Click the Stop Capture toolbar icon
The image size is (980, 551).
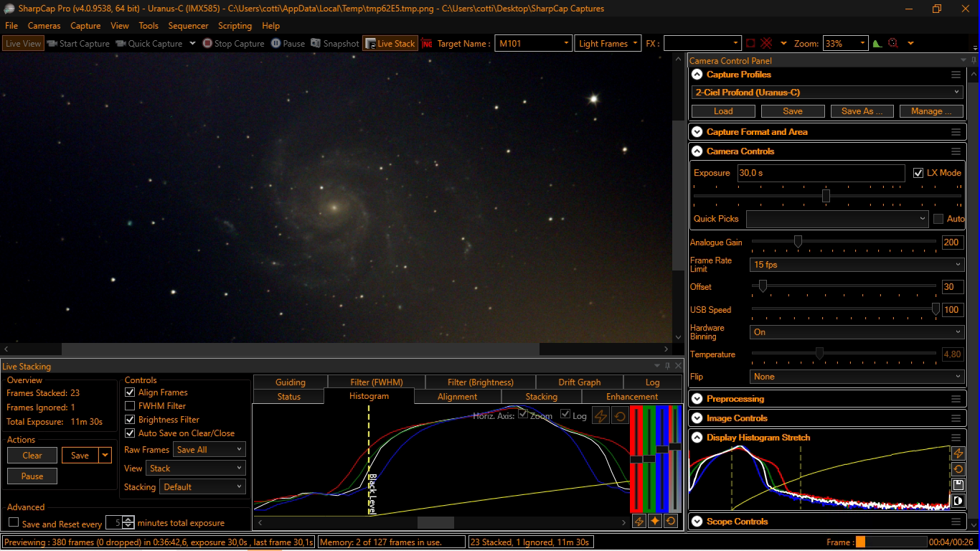207,44
